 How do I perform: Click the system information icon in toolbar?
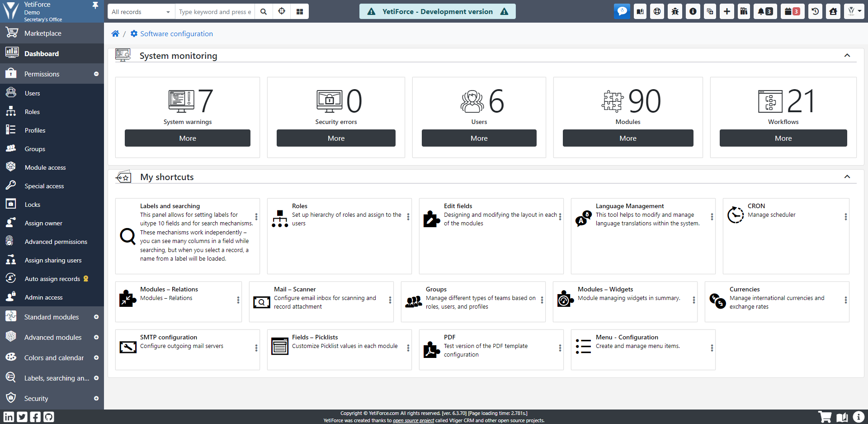point(693,11)
